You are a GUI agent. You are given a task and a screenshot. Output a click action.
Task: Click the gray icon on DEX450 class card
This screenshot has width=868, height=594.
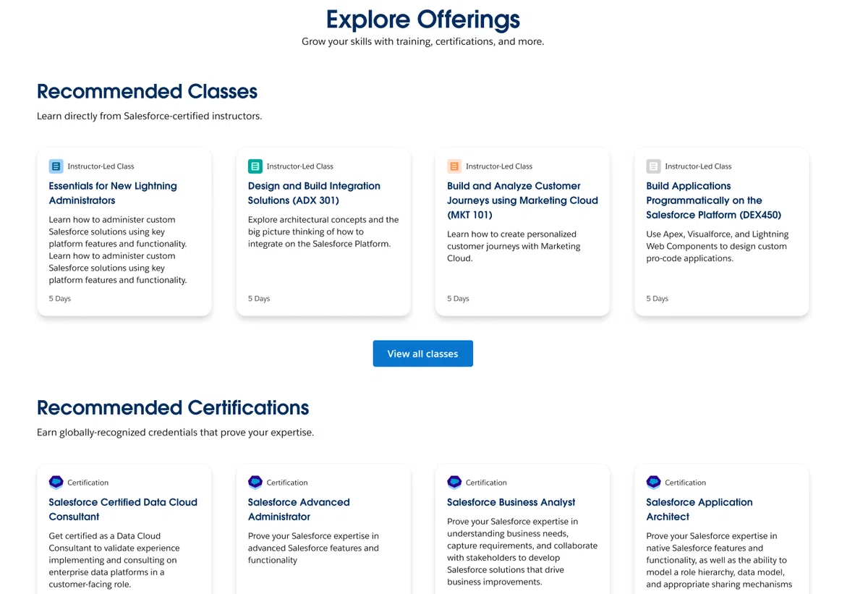(x=653, y=166)
